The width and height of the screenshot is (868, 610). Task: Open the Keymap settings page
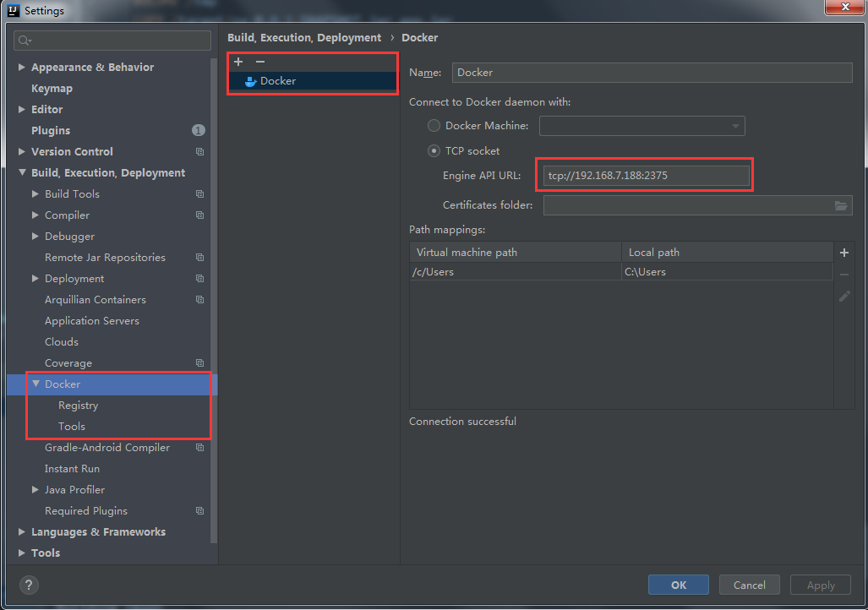[x=52, y=89]
